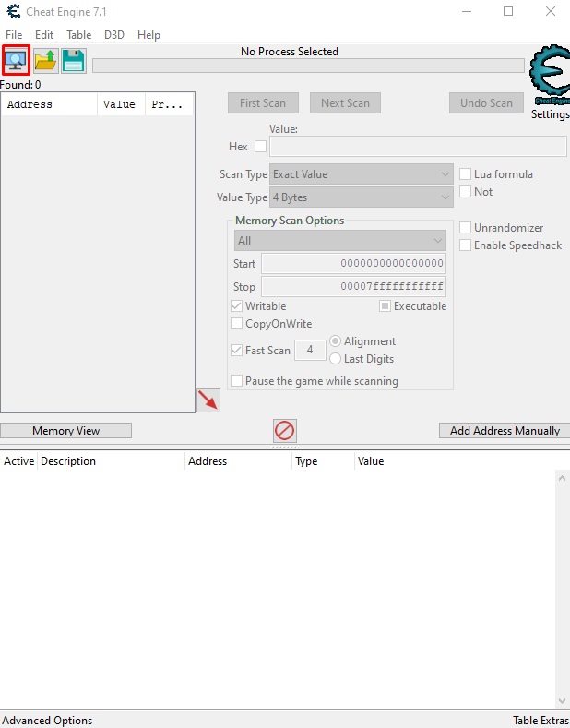
Task: Select the Last Digits radio button
Action: tap(336, 359)
